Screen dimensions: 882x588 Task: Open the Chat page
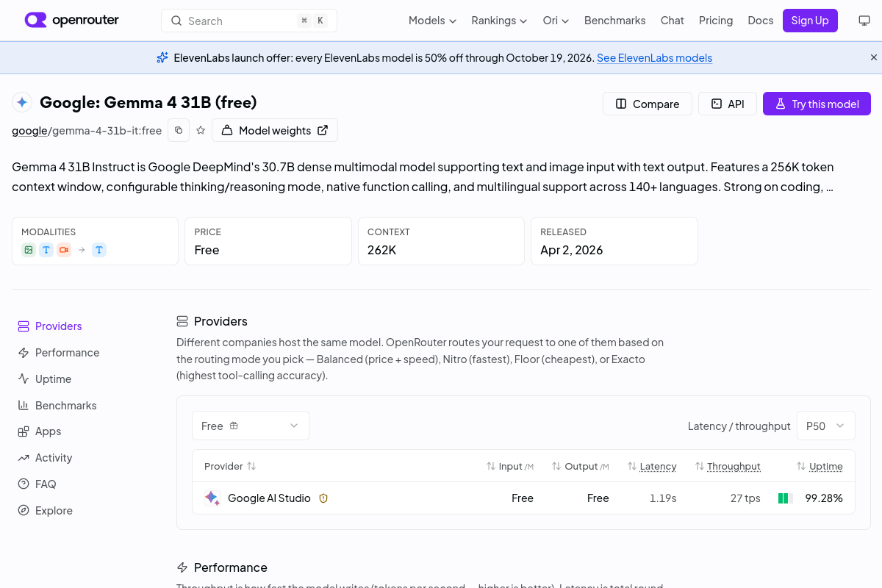[x=672, y=21]
